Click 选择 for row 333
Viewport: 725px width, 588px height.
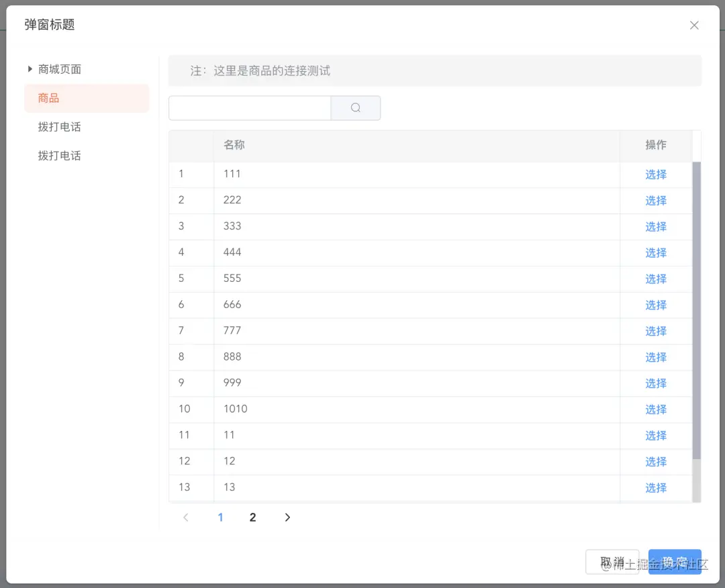pos(656,226)
